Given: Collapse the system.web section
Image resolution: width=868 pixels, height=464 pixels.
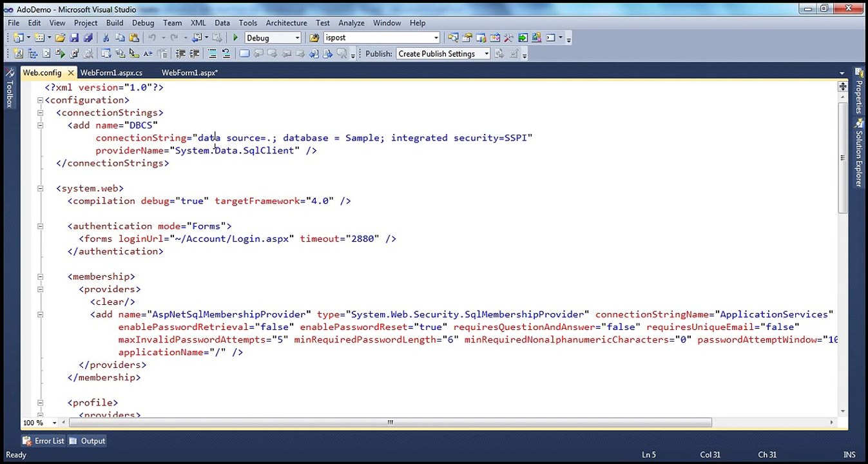Looking at the screenshot, I should [40, 188].
